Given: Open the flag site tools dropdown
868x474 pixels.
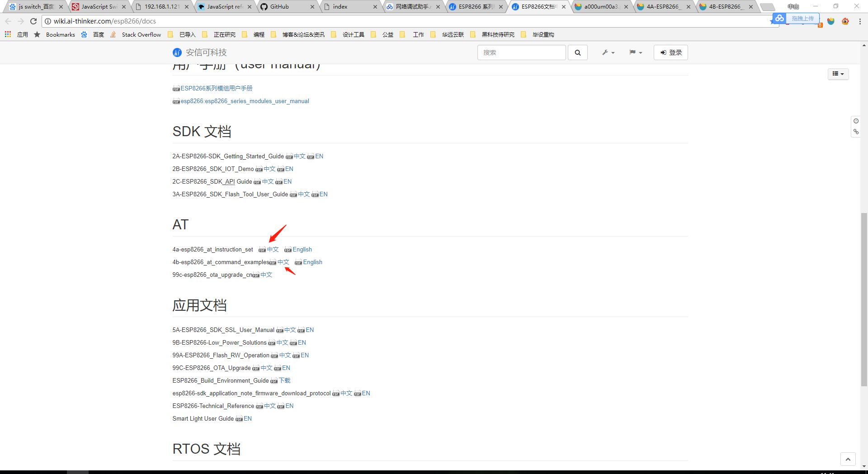Looking at the screenshot, I should click(x=636, y=52).
